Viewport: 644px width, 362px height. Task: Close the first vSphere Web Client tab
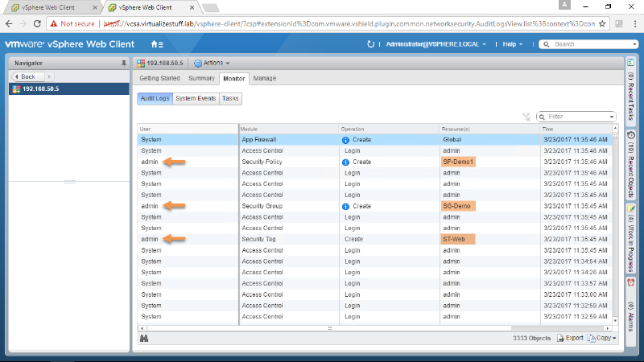click(x=95, y=7)
